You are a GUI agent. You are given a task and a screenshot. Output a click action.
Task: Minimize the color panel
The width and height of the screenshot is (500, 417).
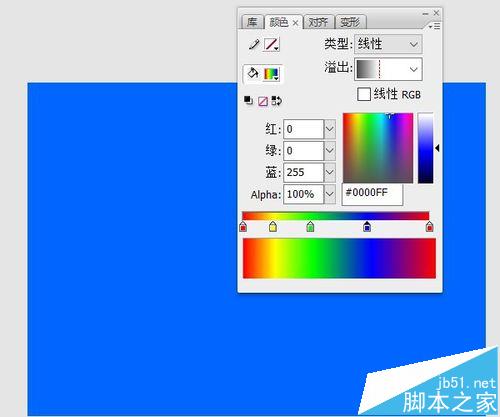[425, 14]
